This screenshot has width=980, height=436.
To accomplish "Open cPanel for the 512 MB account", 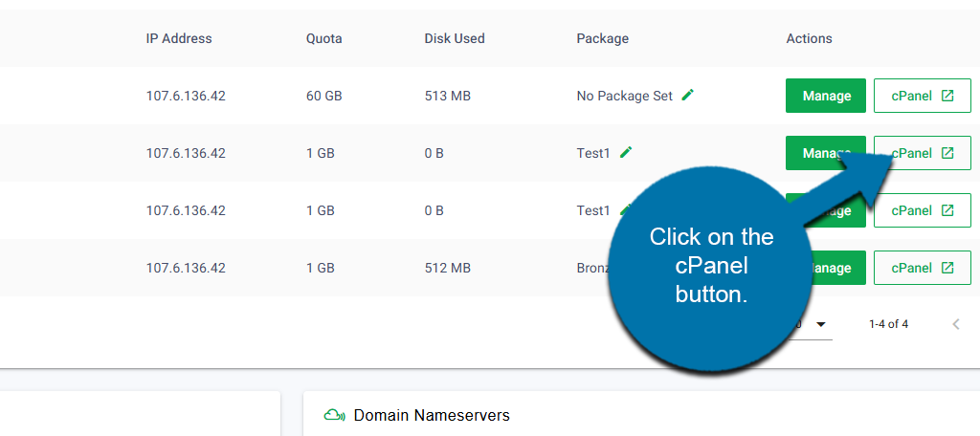I will (x=922, y=268).
